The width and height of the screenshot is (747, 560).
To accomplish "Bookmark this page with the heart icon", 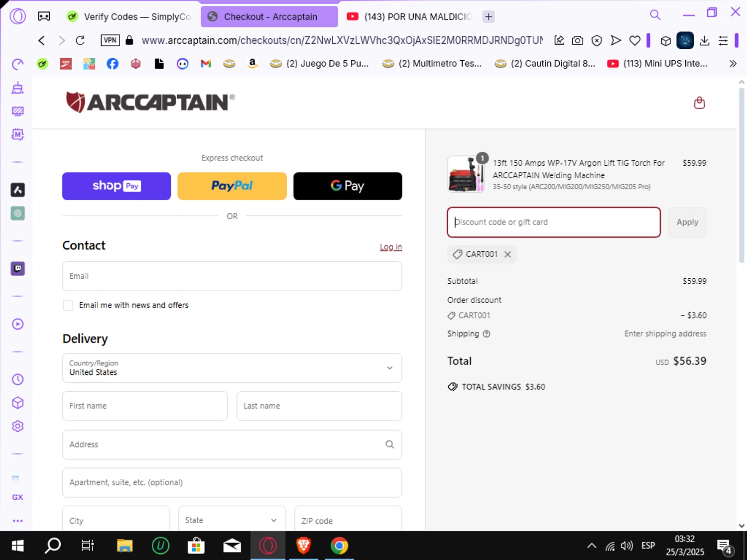I will [x=635, y=40].
